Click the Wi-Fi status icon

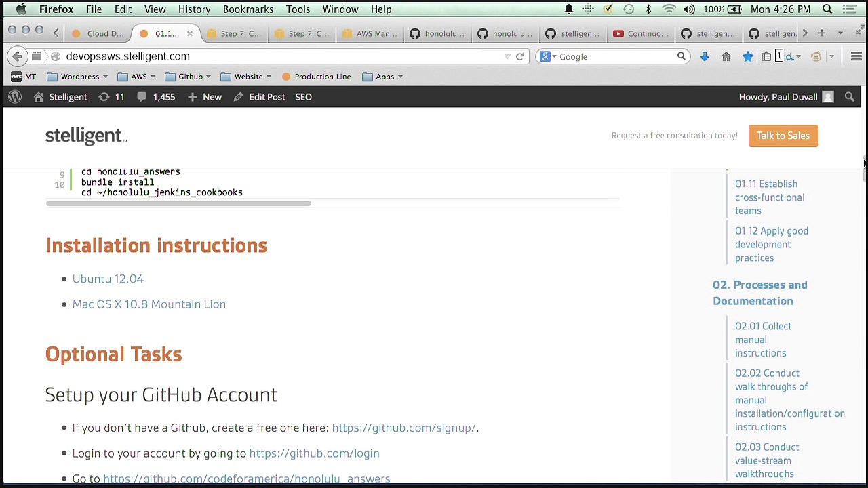coord(669,9)
